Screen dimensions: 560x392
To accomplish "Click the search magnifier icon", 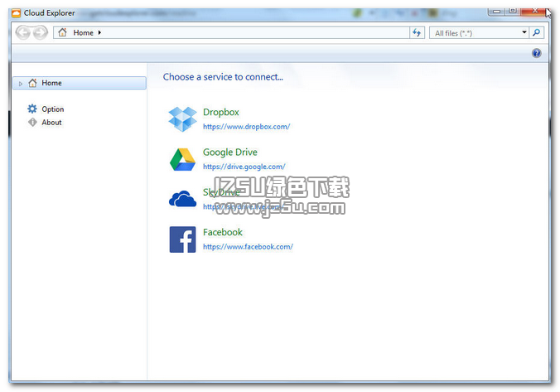I will (x=537, y=33).
